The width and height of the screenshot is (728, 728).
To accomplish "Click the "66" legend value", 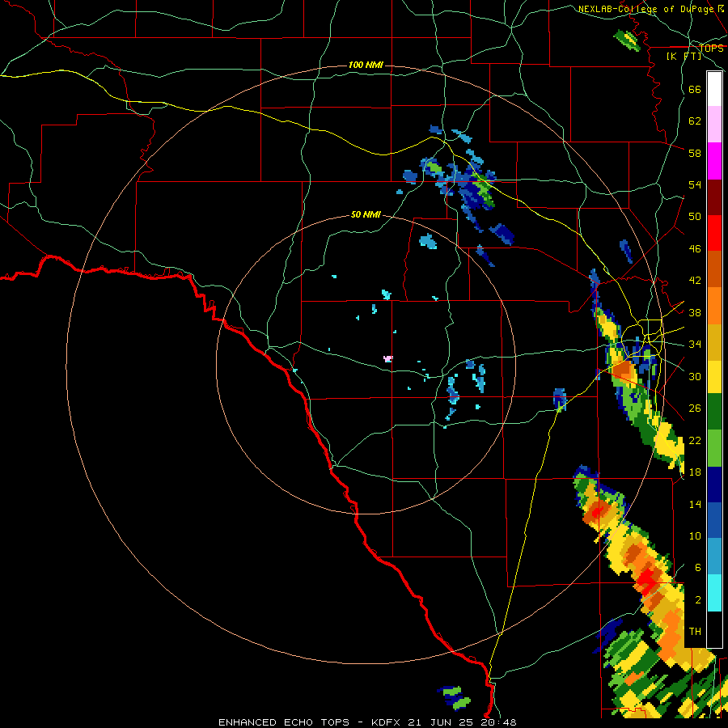I will pyautogui.click(x=695, y=89).
